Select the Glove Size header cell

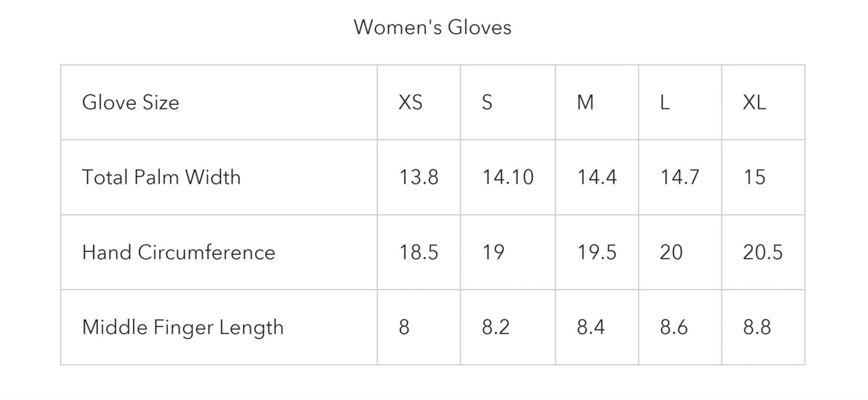coord(130,102)
